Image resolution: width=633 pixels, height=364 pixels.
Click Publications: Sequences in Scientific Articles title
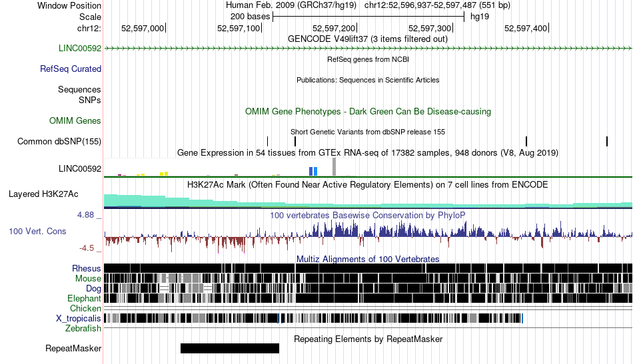(368, 81)
